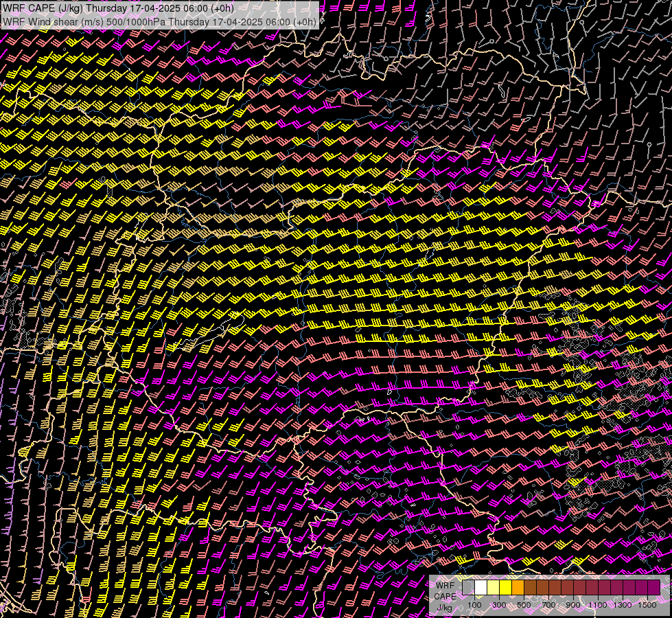Click the '700' legend scale label

coord(548,605)
